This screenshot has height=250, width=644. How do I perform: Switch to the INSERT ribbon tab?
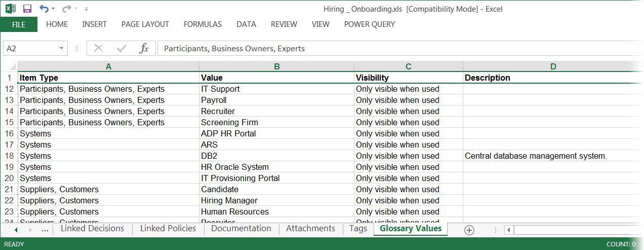94,24
